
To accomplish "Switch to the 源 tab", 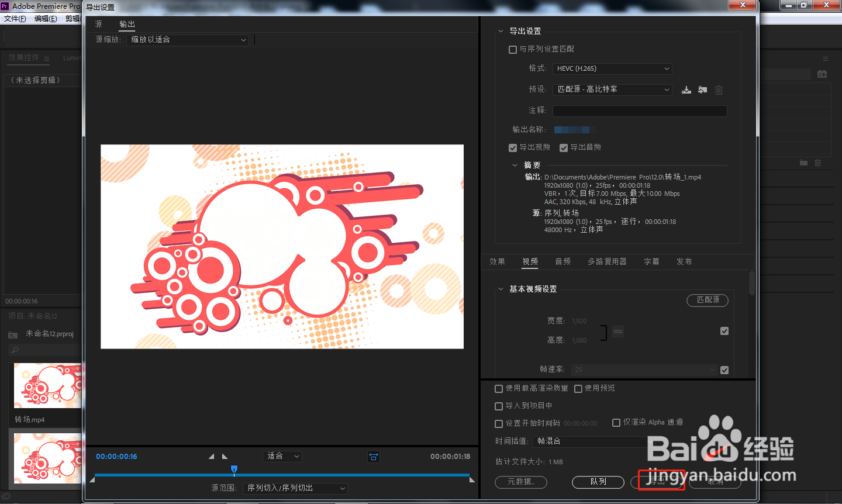I will pyautogui.click(x=98, y=24).
